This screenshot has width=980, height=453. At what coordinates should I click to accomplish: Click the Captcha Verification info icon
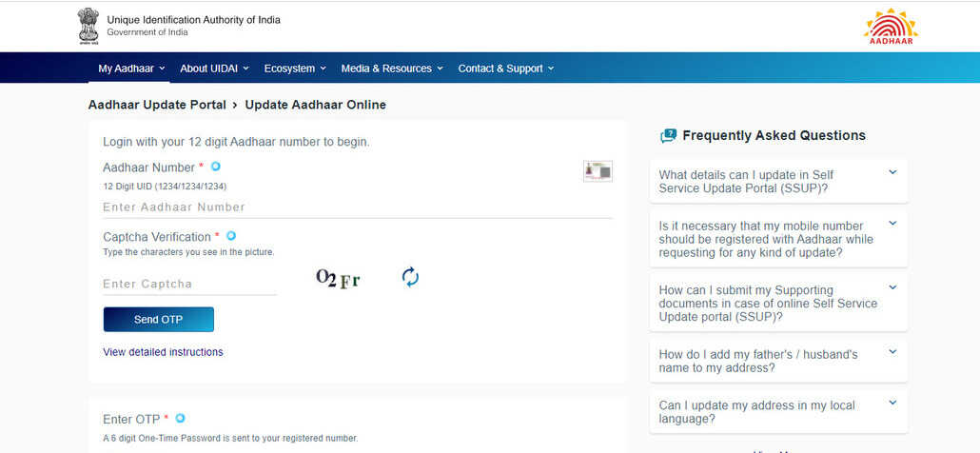[x=231, y=236]
